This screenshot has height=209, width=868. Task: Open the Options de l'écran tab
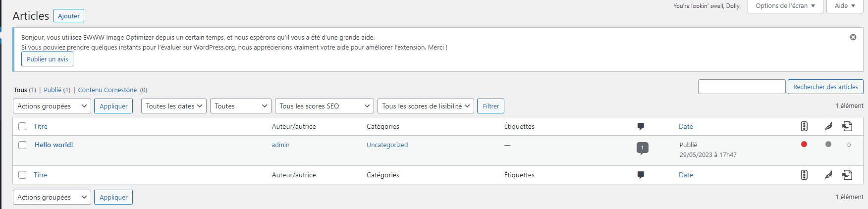tap(785, 6)
